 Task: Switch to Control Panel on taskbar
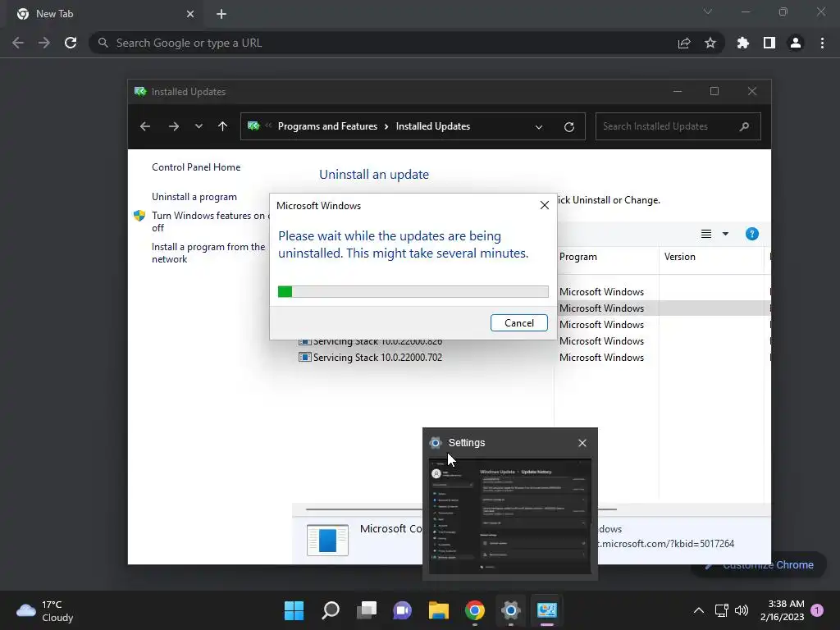pyautogui.click(x=547, y=610)
